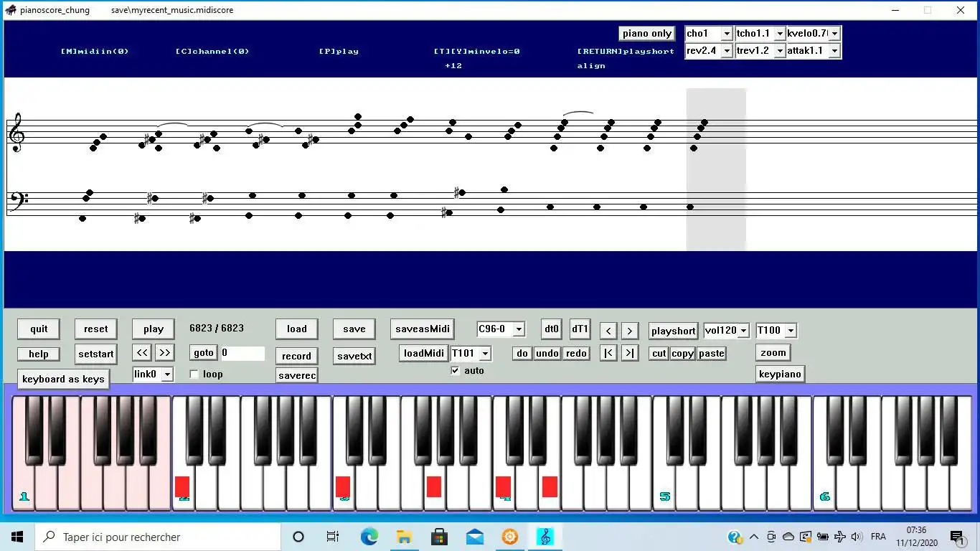Image resolution: width=980 pixels, height=551 pixels.
Task: Expand the attak1.1 dropdown
Action: pyautogui.click(x=834, y=51)
